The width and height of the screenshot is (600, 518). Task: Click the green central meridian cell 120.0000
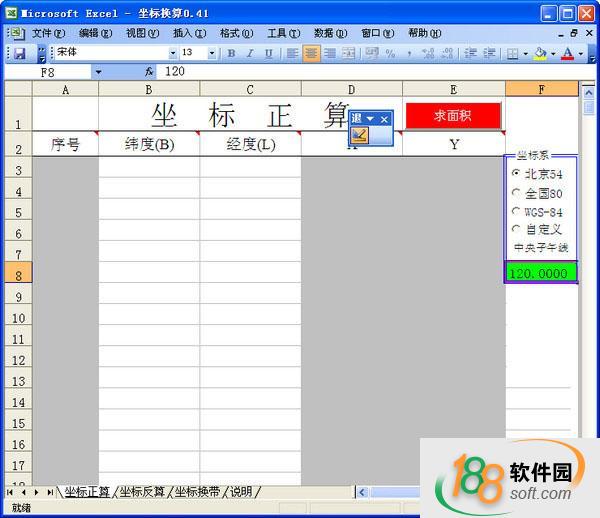tap(540, 273)
